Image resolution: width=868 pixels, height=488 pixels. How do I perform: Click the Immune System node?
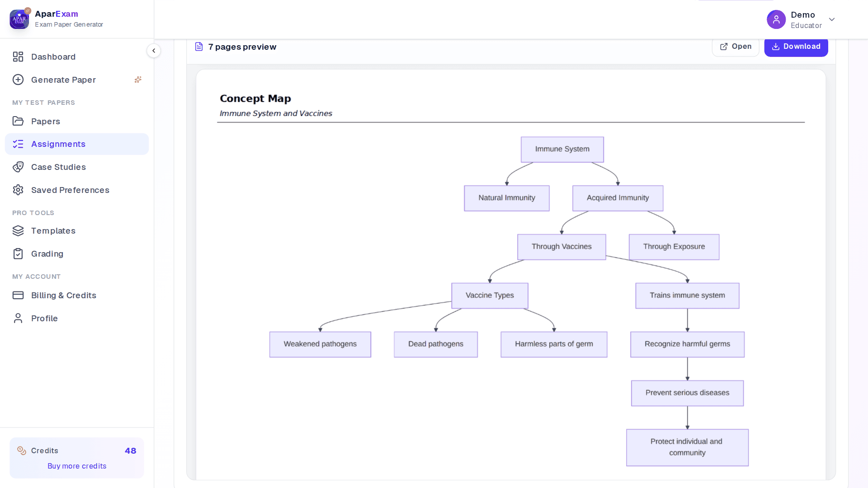click(562, 150)
